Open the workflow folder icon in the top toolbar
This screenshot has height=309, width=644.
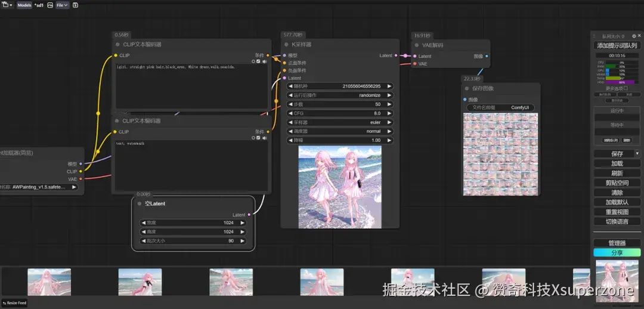coord(5,5)
